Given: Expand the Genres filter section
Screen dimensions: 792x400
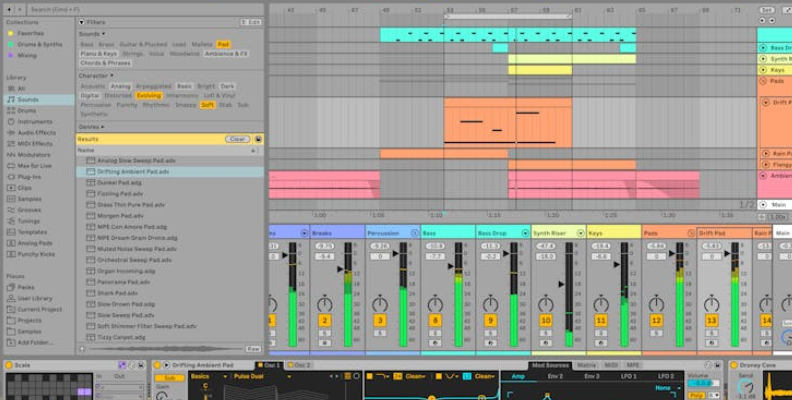Looking at the screenshot, I should (91, 127).
